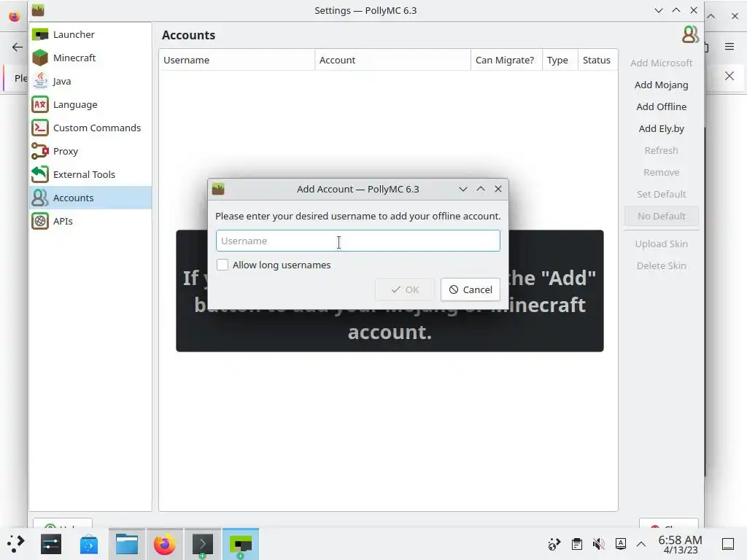Sort accounts by Username column header
747x560 pixels.
[x=237, y=60]
